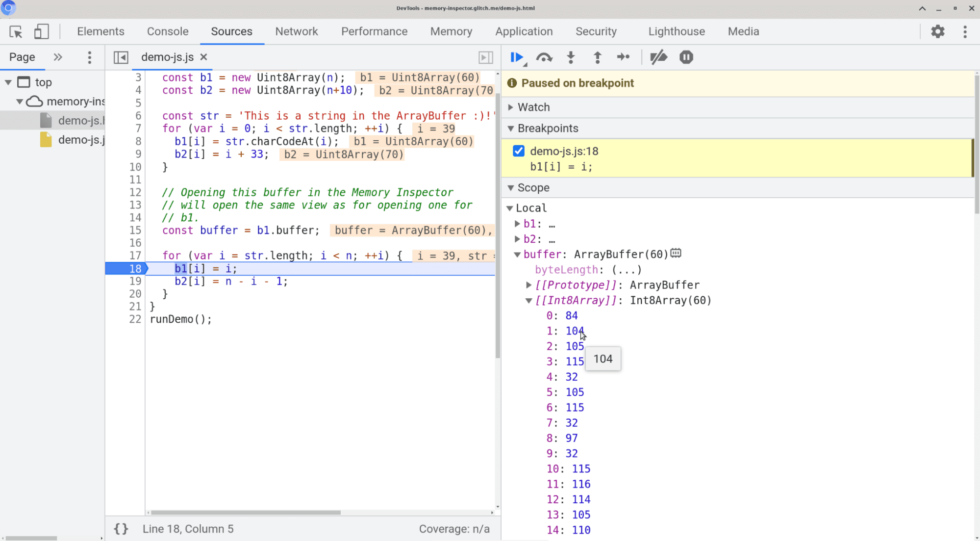Click the Pause on exceptions icon

[x=686, y=57]
